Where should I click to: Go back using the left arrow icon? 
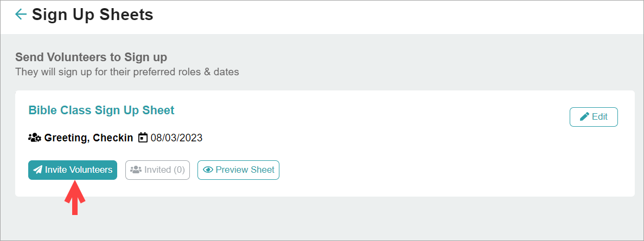21,15
